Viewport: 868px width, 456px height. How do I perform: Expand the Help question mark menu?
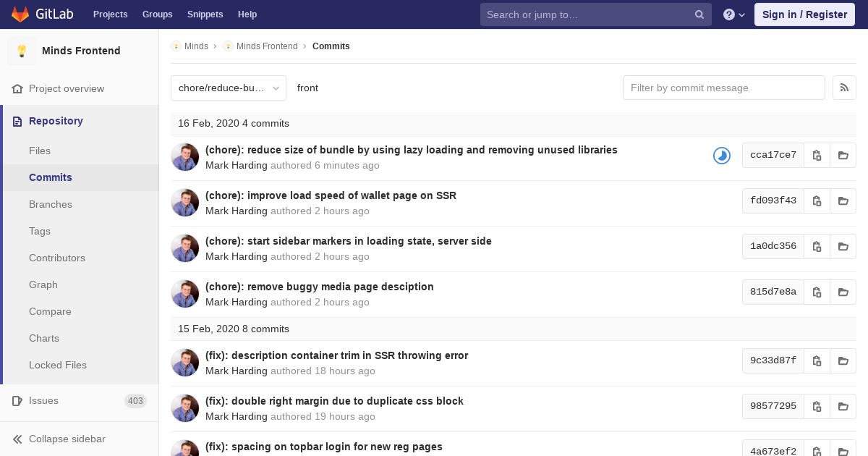coord(733,14)
